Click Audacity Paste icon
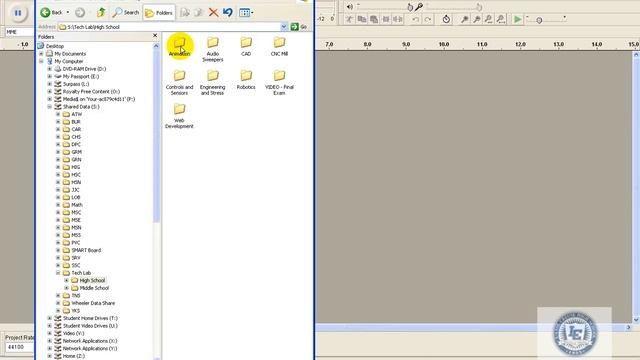This screenshot has height=360, width=640. tap(373, 19)
